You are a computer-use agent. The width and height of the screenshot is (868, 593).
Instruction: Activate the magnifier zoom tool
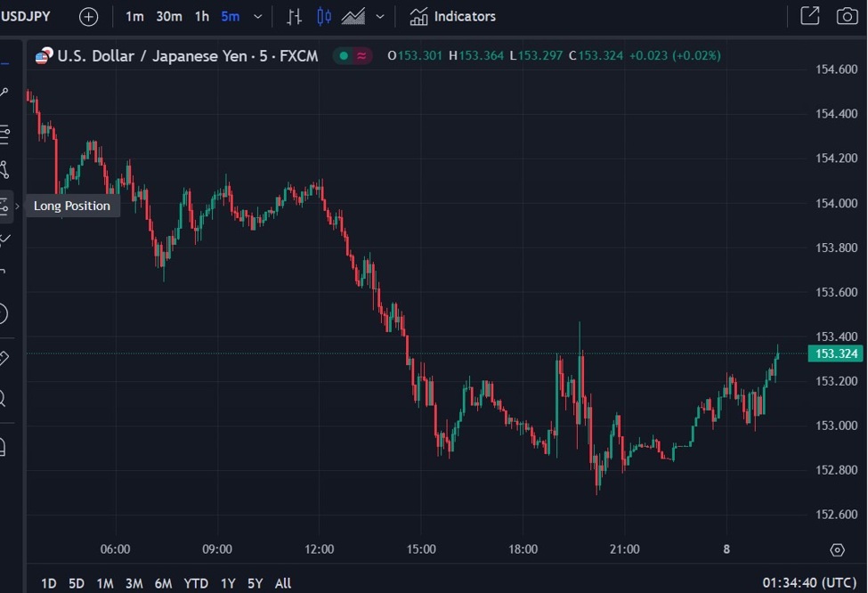click(x=7, y=400)
